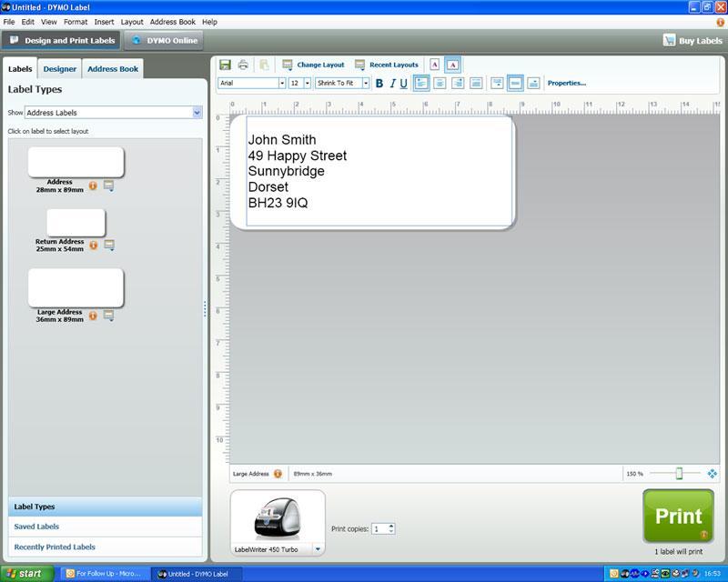Click the Change Layout icon
The image size is (728, 582).
coord(288,65)
